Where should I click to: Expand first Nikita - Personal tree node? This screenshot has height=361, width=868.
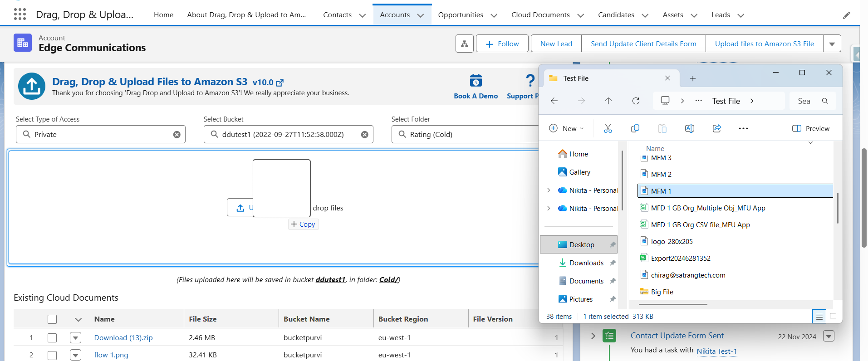(x=549, y=190)
